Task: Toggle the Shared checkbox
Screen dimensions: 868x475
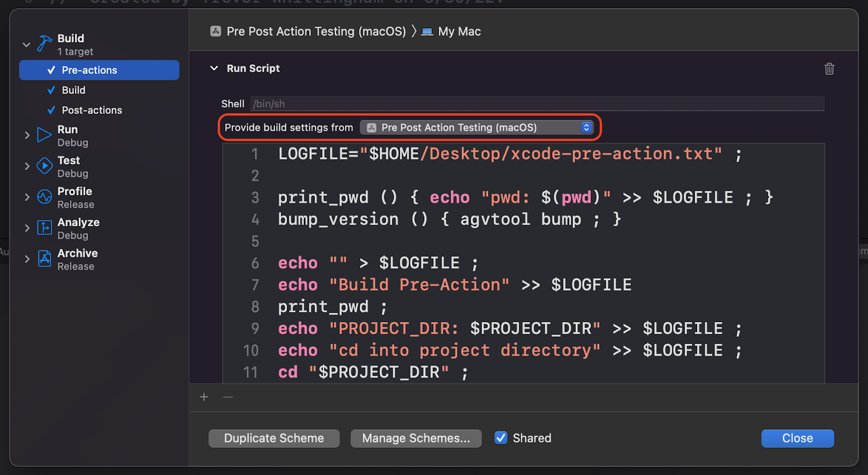Action: click(x=501, y=438)
